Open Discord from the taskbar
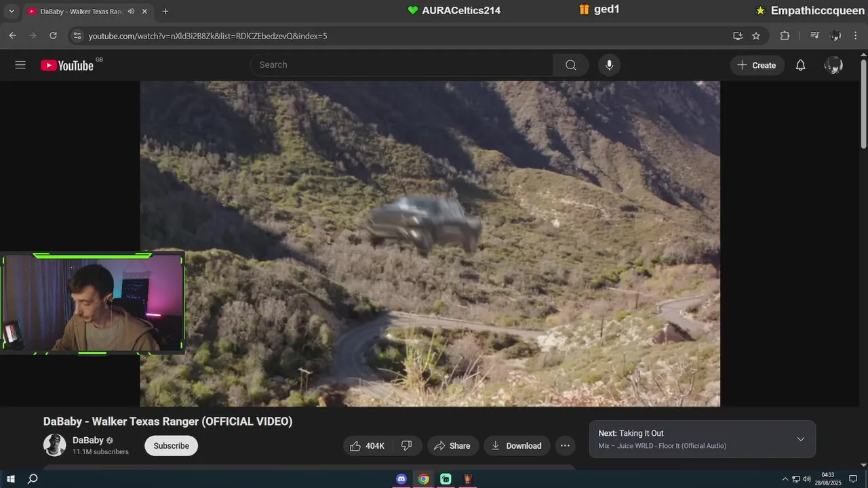 pos(401,479)
